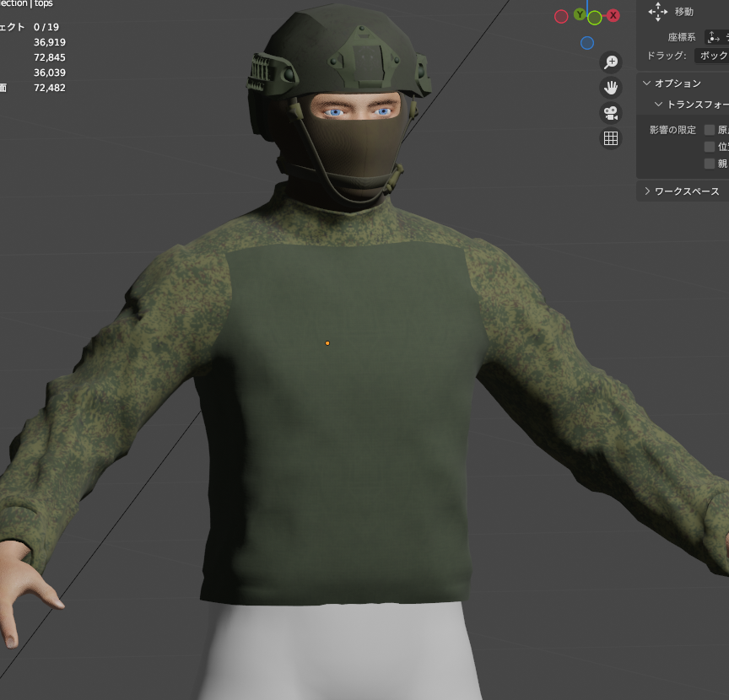Select the 移動 move tool icon
The image size is (729, 700).
pyautogui.click(x=658, y=12)
